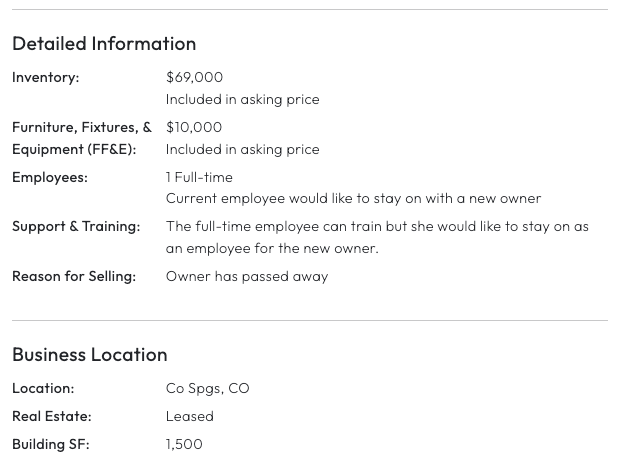622x468 pixels.
Task: Click the Location label
Action: click(43, 388)
